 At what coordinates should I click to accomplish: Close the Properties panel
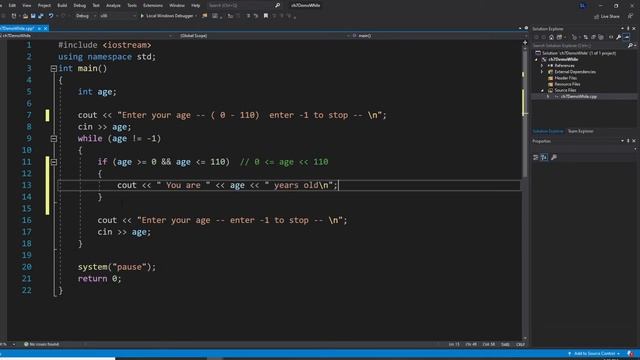coord(634,141)
